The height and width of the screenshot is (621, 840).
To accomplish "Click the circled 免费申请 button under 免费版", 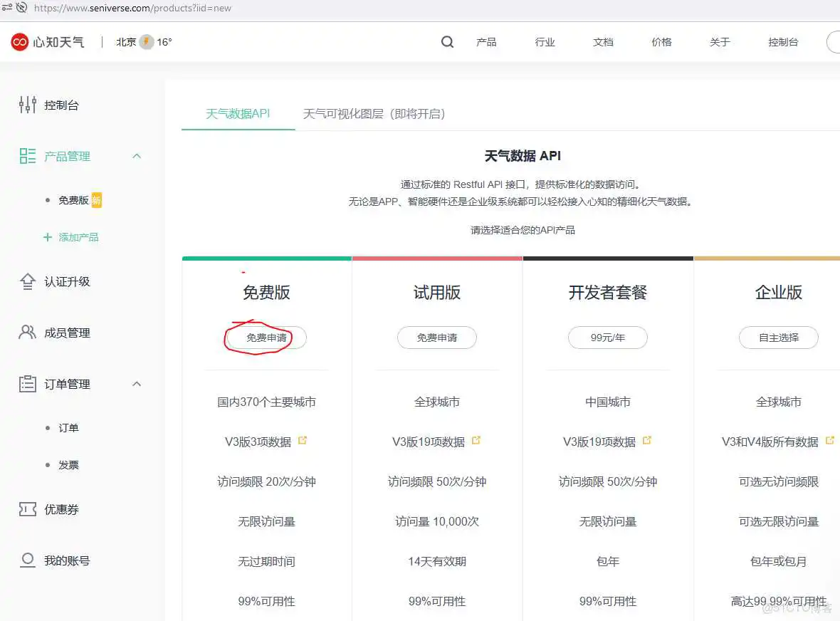I will pyautogui.click(x=266, y=338).
